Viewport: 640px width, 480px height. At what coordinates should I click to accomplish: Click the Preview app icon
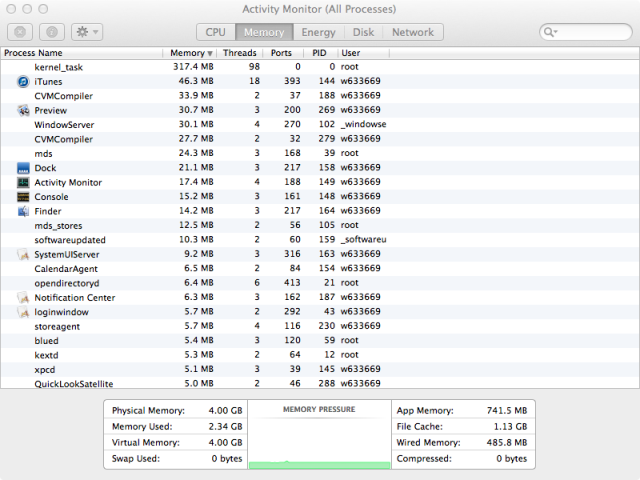[23, 110]
